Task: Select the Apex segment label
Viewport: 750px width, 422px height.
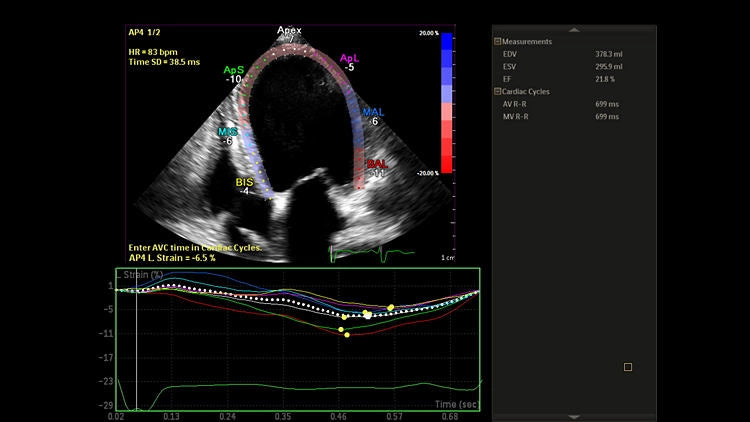Action: 289,31
